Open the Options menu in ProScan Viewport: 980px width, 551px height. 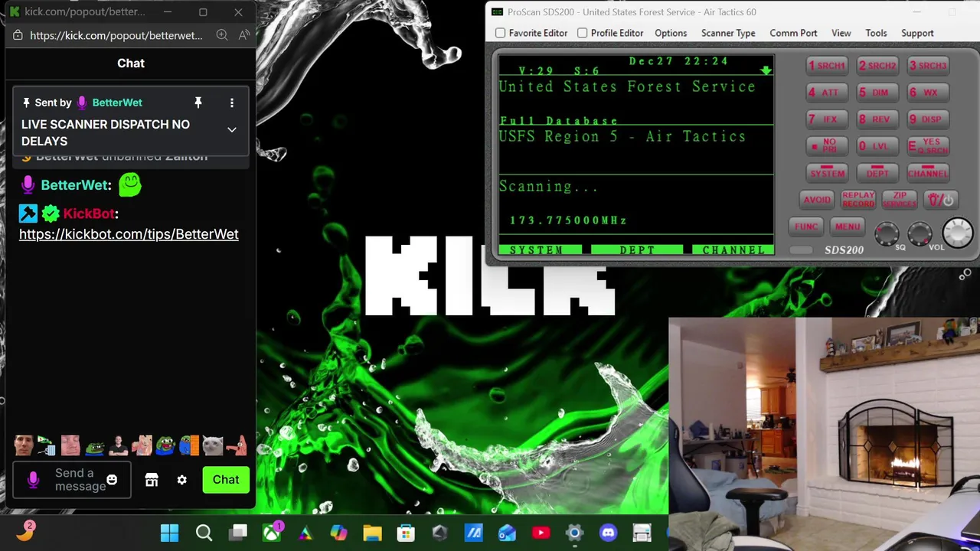click(671, 33)
